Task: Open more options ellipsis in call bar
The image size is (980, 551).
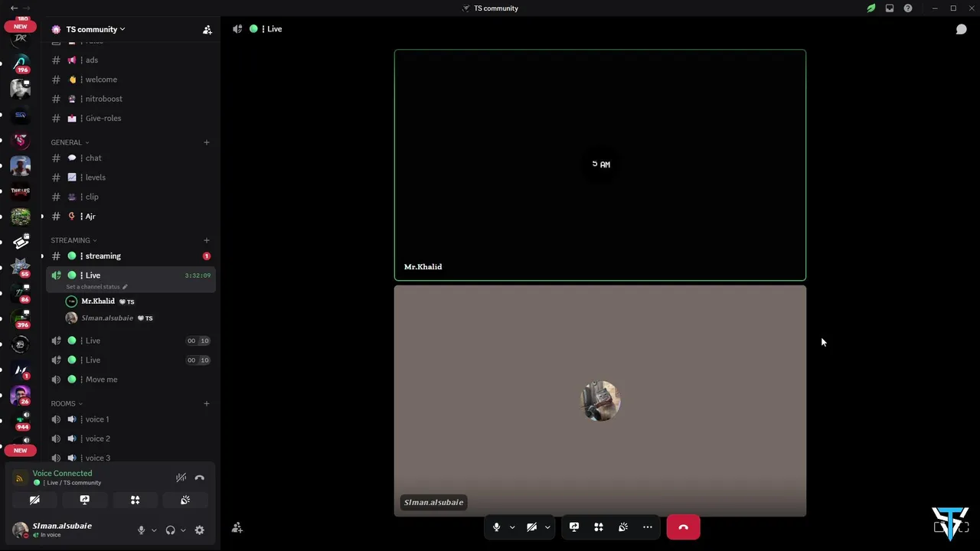Action: (x=648, y=527)
